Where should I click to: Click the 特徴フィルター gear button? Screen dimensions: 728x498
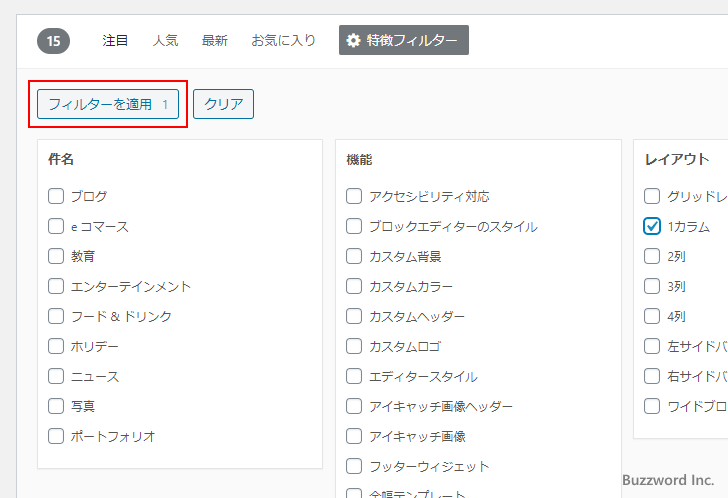pyautogui.click(x=403, y=40)
